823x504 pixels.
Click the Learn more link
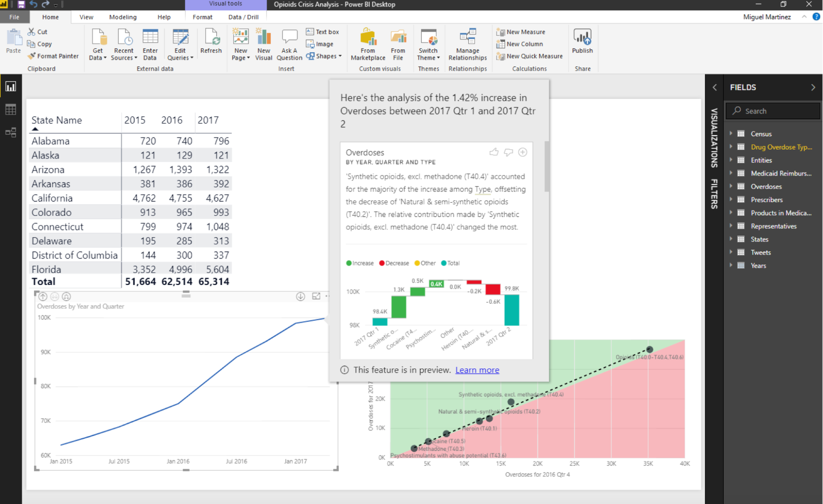[x=477, y=370]
